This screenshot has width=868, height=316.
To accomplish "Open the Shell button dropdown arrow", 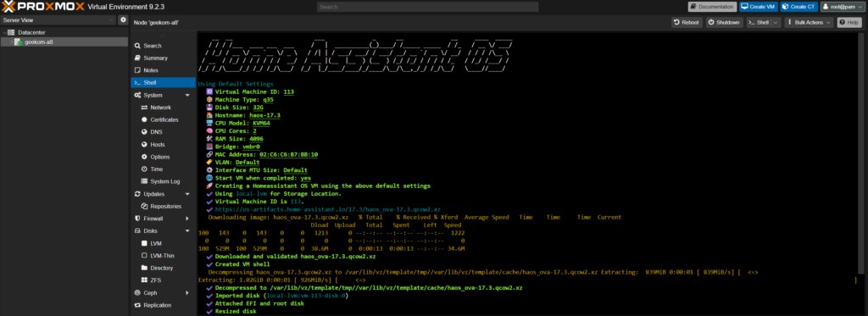I will (776, 23).
